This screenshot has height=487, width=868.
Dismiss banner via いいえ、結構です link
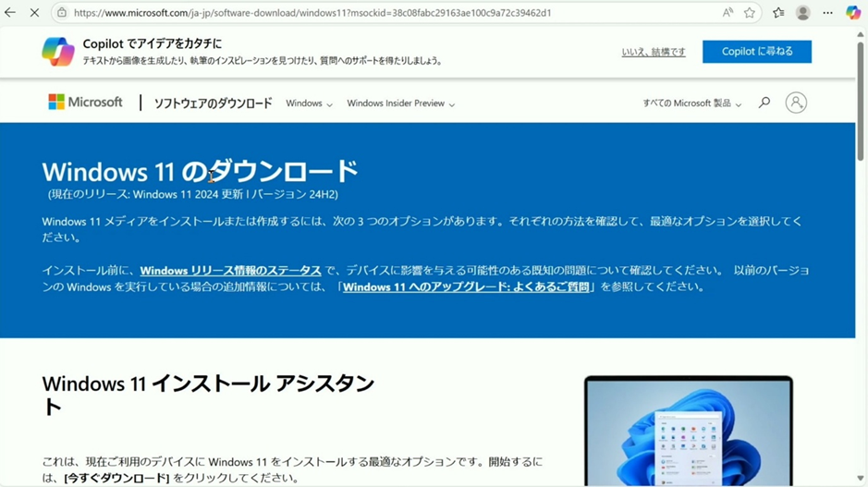point(654,53)
